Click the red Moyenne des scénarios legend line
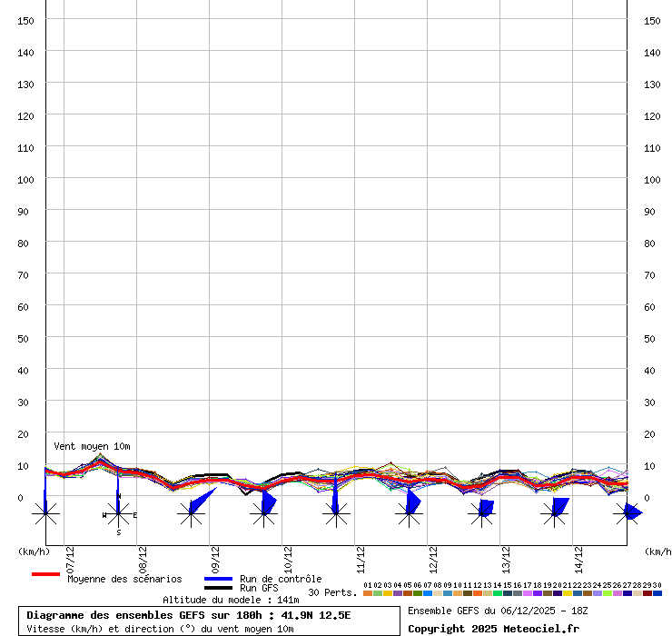Image resolution: width=672 pixels, height=636 pixels. pos(45,574)
